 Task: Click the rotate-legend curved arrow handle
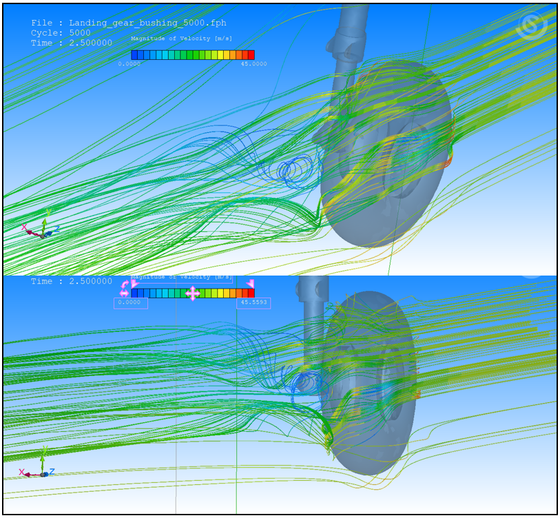pyautogui.click(x=125, y=284)
